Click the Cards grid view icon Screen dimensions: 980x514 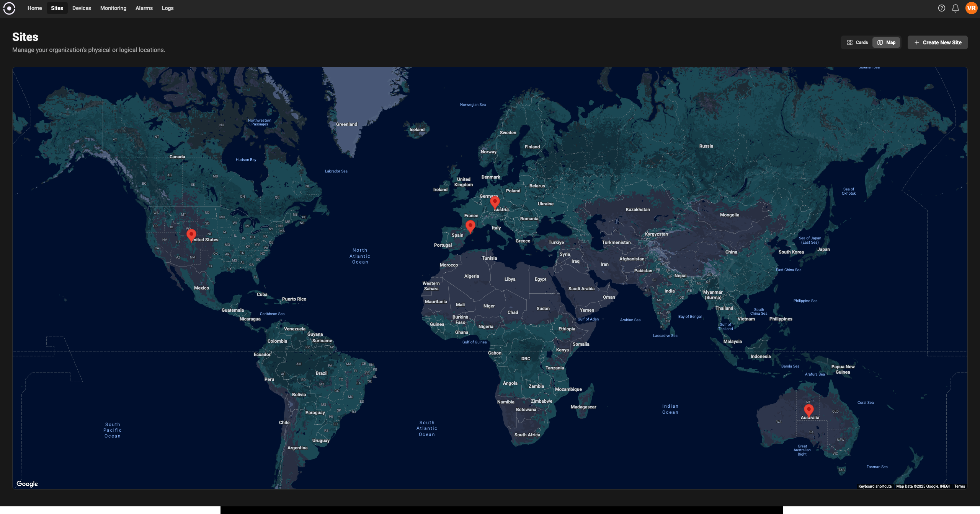pos(850,42)
